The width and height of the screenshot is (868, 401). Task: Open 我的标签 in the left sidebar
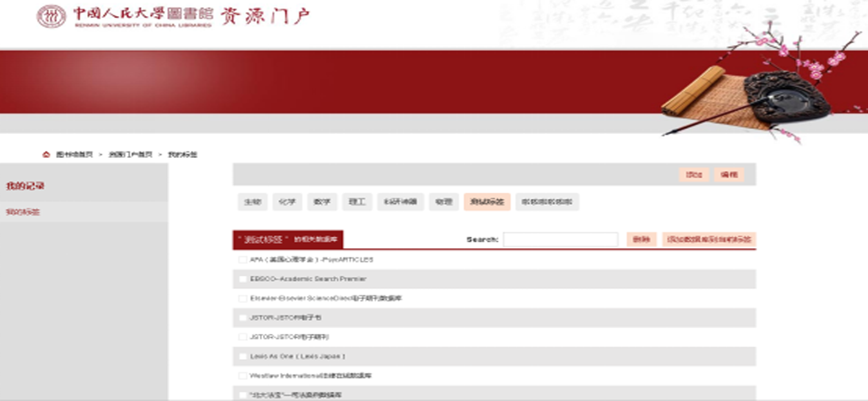[x=23, y=212]
